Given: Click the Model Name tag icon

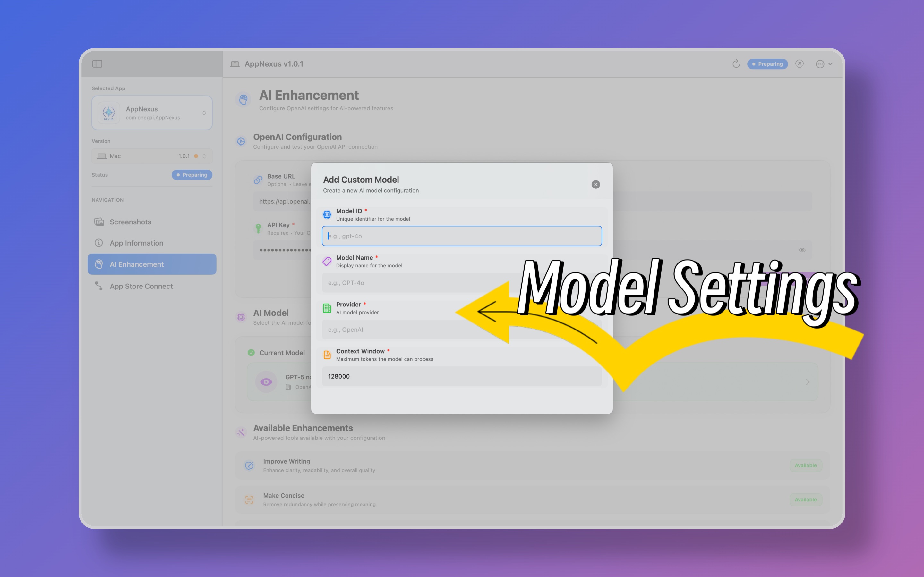Looking at the screenshot, I should [x=327, y=261].
